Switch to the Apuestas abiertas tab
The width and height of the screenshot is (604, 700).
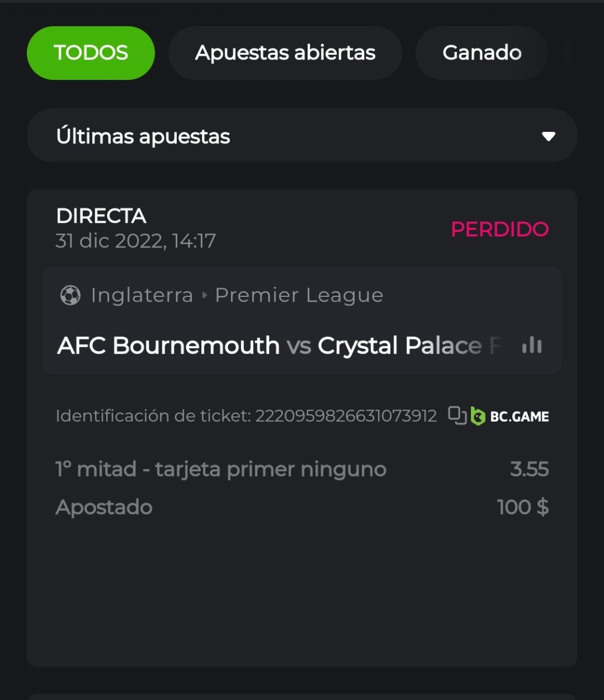[285, 53]
